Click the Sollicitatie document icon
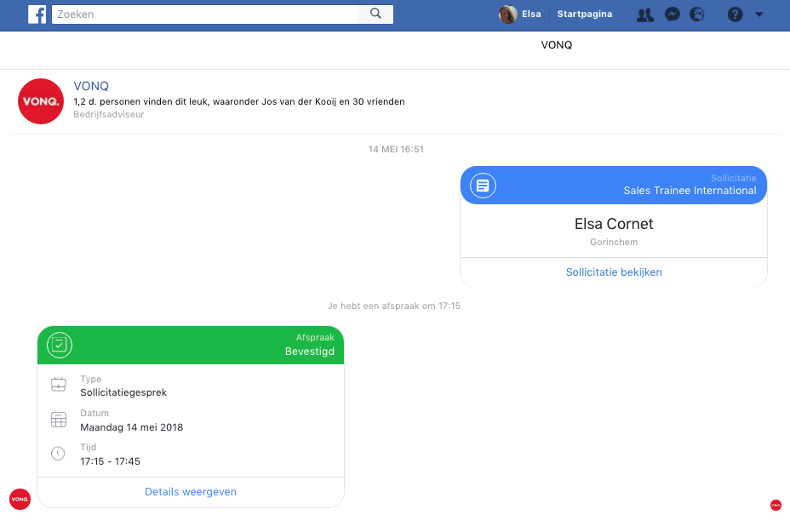Screen dimensions: 790x532 coord(483,186)
